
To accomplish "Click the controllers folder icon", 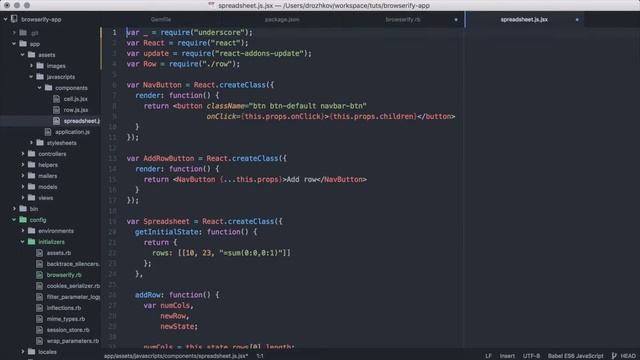I will click(x=31, y=154).
